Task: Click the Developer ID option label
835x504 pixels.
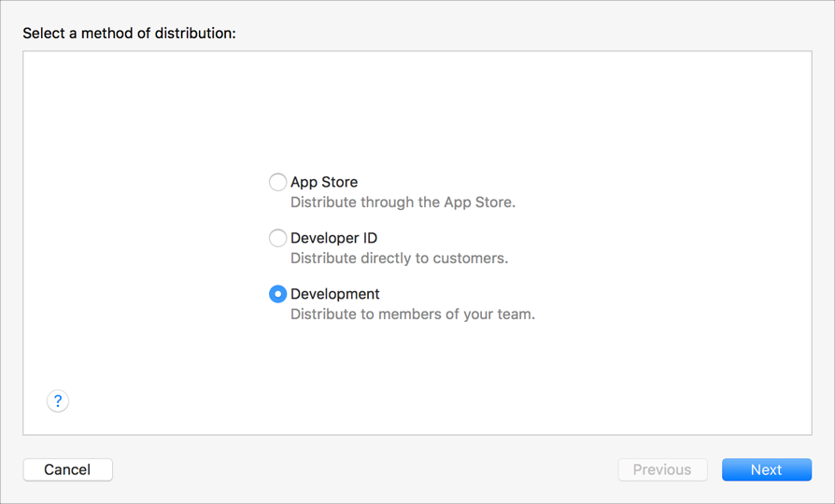Action: (x=333, y=238)
